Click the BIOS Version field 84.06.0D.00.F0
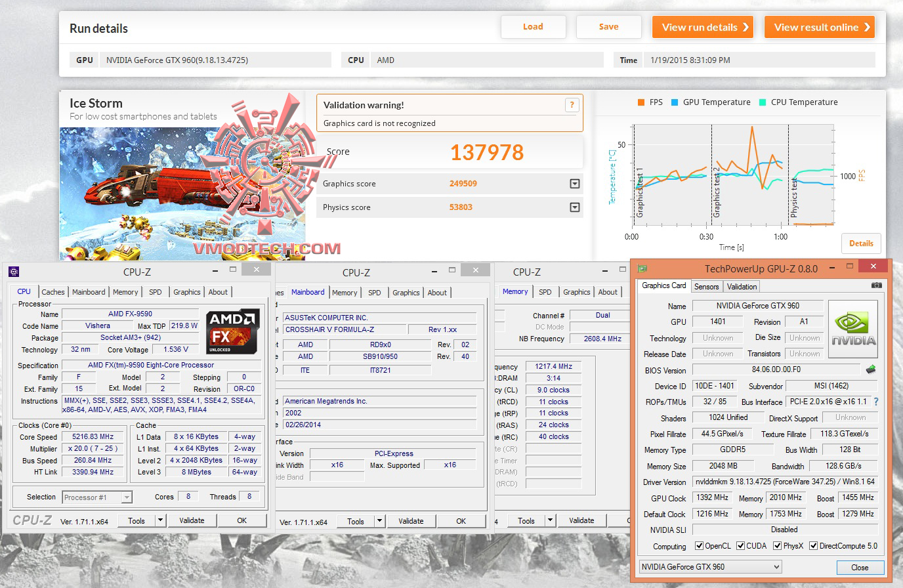Viewport: 903px width, 588px height. [776, 370]
